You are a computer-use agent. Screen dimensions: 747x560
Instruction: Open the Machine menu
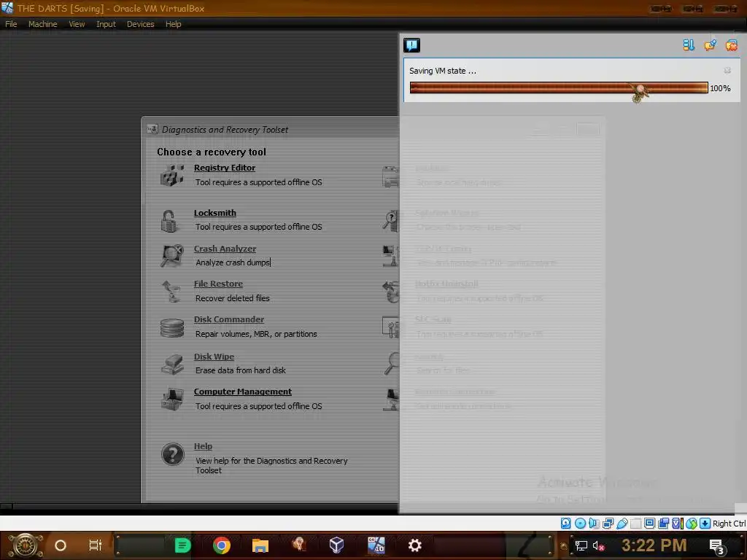(x=42, y=24)
